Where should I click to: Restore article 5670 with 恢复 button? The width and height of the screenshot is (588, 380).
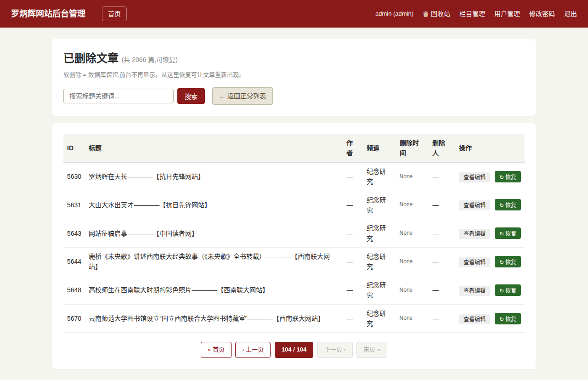click(508, 319)
